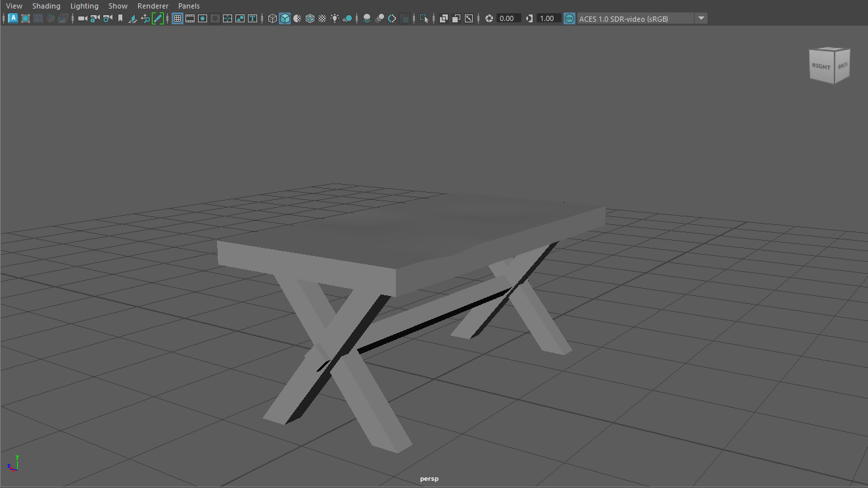Click the blue 'A' evaluation icon
Screen dimensions: 868x488
pyautogui.click(x=13, y=18)
